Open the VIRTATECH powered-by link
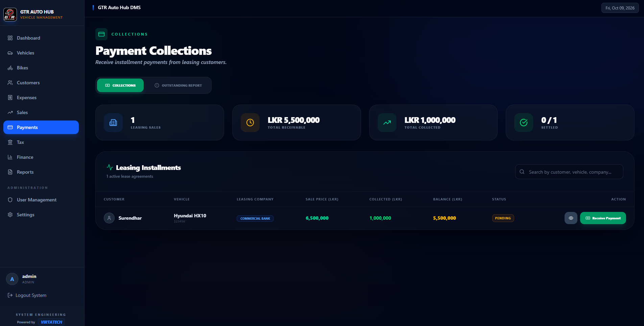The image size is (644, 326). coord(51,322)
